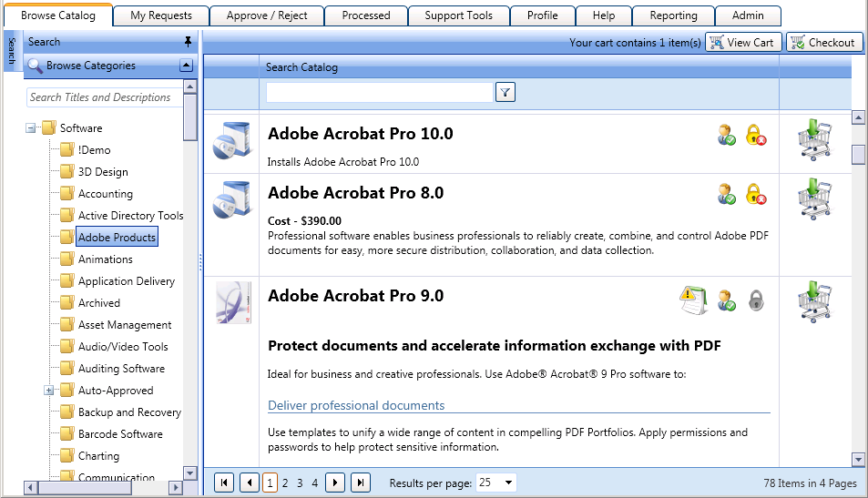Select the Active Directory Tools category
Viewport: 868px width, 498px height.
click(x=130, y=215)
